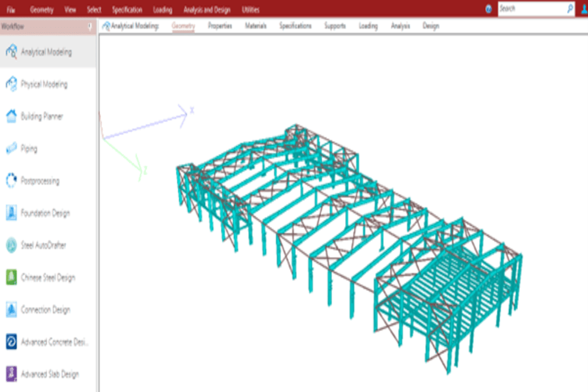This screenshot has width=588, height=392.
Task: Open Connection Design workflow
Action: point(45,310)
